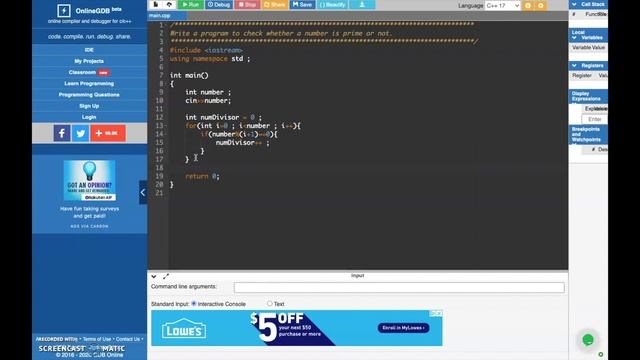
Task: Toggle code fold arrow at line 1
Action: click(x=166, y=25)
